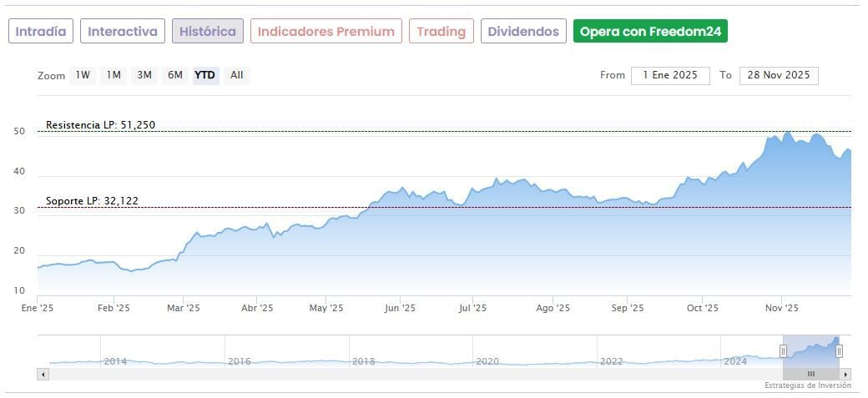Click the navigator scrollbar thumb
The width and height of the screenshot is (868, 398).
click(x=810, y=375)
